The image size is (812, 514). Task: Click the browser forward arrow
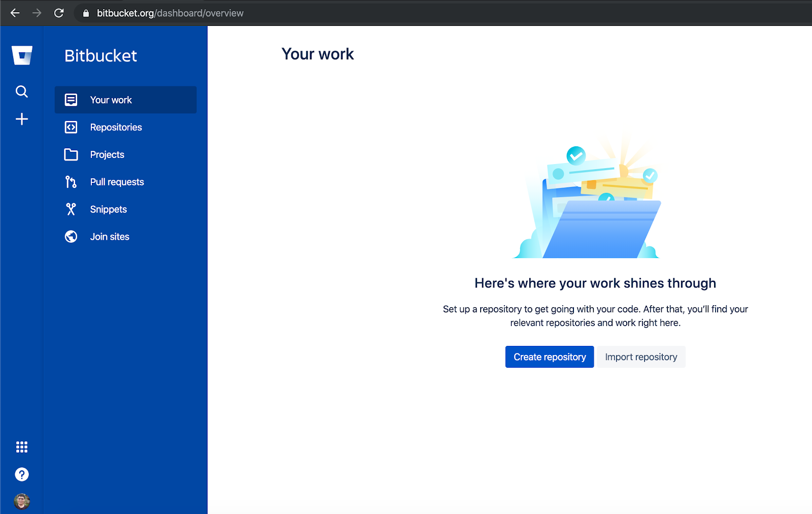[x=37, y=13]
